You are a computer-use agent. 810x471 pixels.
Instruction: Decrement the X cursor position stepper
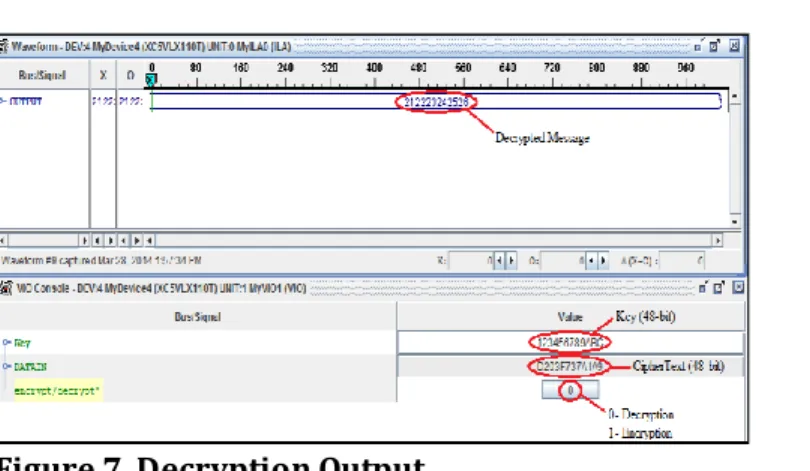pos(499,261)
